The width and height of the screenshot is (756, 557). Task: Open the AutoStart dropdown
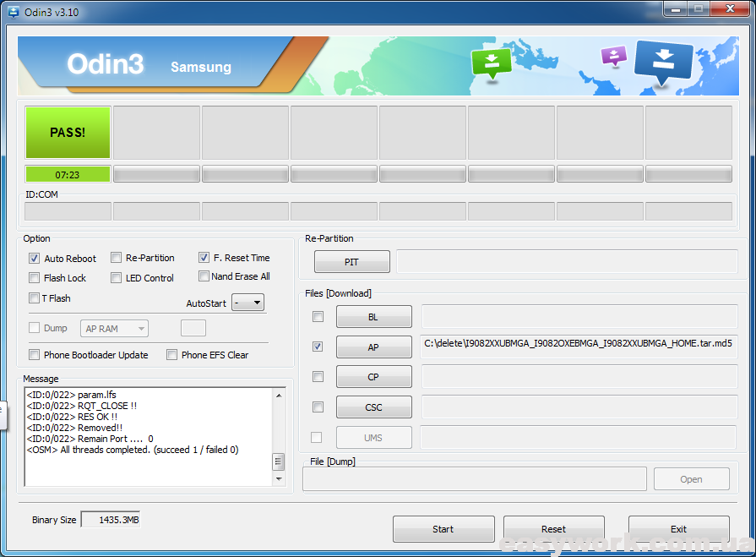(x=247, y=303)
